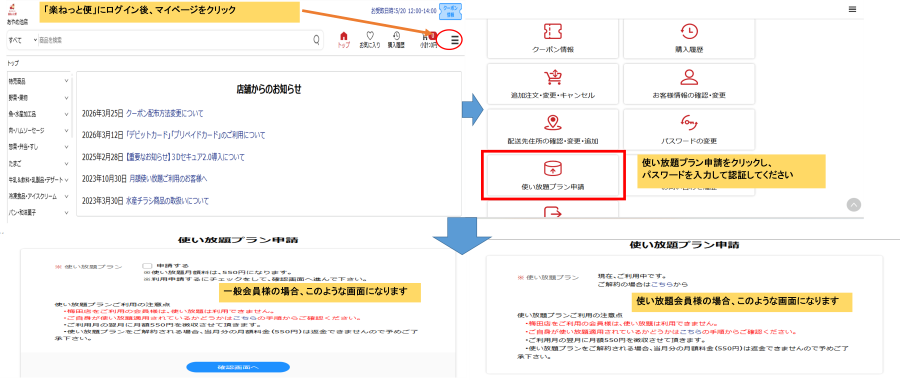
Task: Click the shopping cart subtotal icon
Action: (x=428, y=40)
